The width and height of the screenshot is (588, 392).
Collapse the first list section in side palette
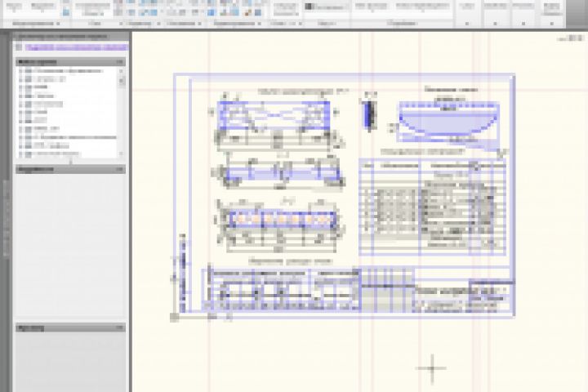[119, 62]
